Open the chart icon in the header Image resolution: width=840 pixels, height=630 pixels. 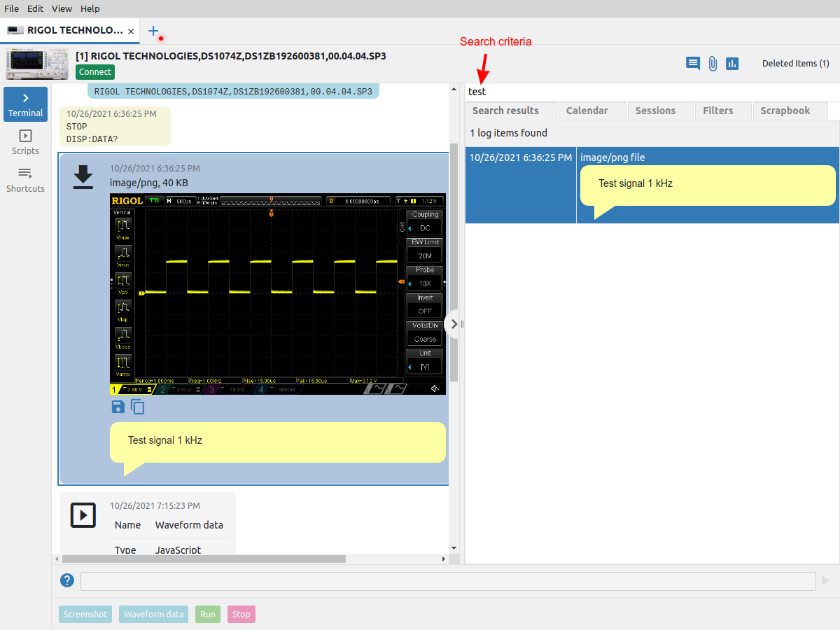(732, 64)
